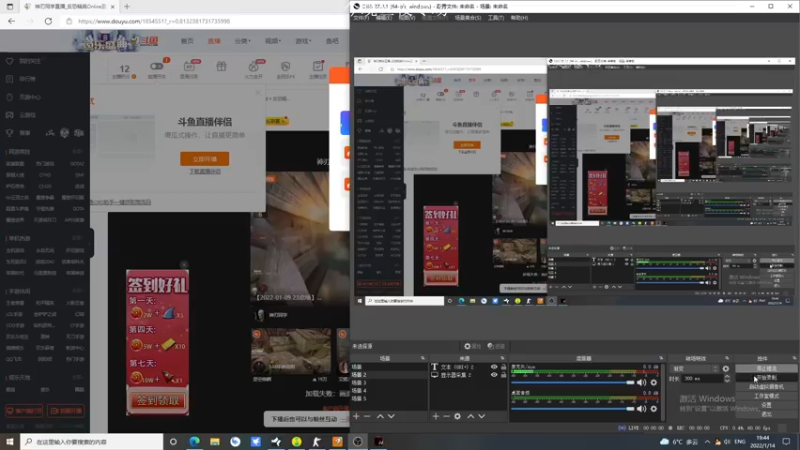The height and width of the screenshot is (450, 800).
Task: Change the transition duration stepper arrows
Action: click(727, 379)
